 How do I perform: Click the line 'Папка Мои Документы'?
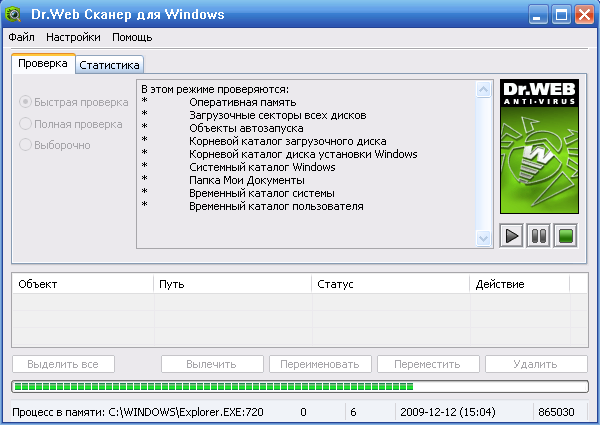tap(247, 181)
